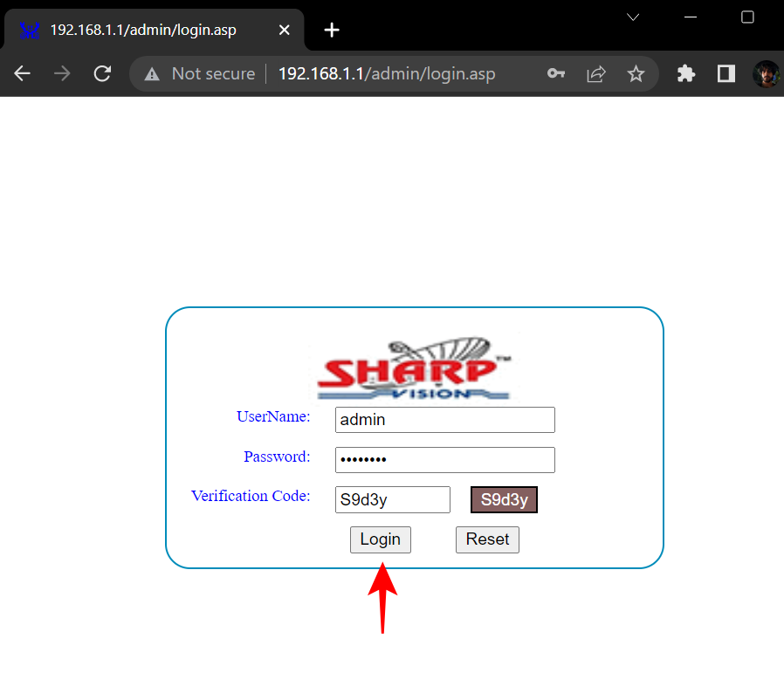
Task: Open the Chrome profile avatar
Action: coord(767,74)
